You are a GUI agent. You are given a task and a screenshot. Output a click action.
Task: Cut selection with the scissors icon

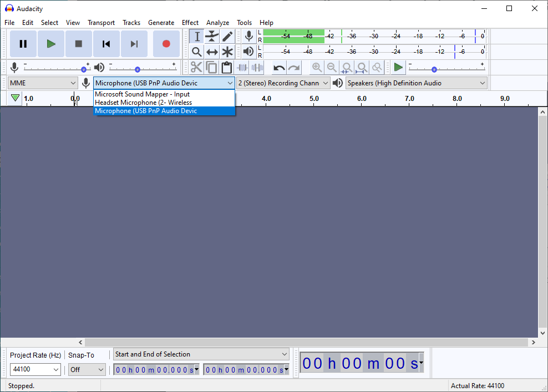point(196,68)
